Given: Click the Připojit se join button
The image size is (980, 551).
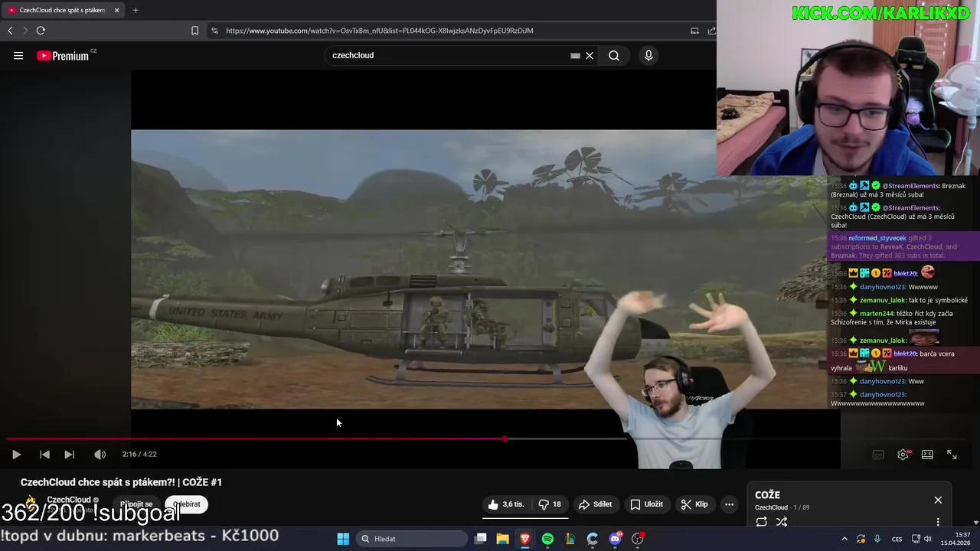Looking at the screenshot, I should (x=136, y=504).
